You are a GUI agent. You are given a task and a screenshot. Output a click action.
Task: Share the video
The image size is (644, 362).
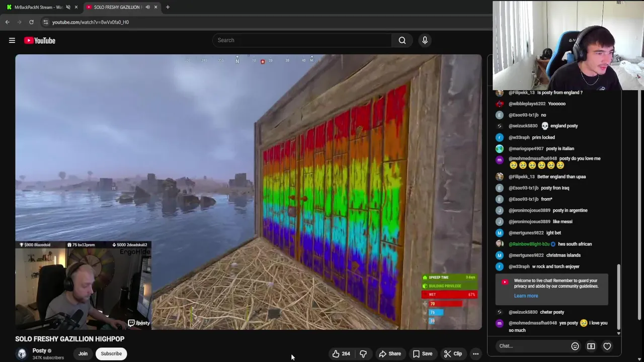[x=390, y=353]
